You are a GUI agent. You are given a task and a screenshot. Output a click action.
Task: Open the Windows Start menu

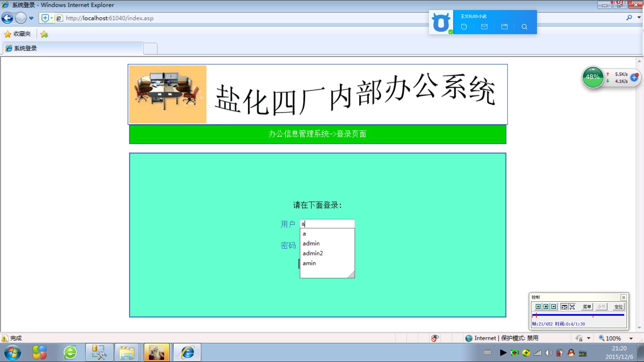tap(12, 353)
